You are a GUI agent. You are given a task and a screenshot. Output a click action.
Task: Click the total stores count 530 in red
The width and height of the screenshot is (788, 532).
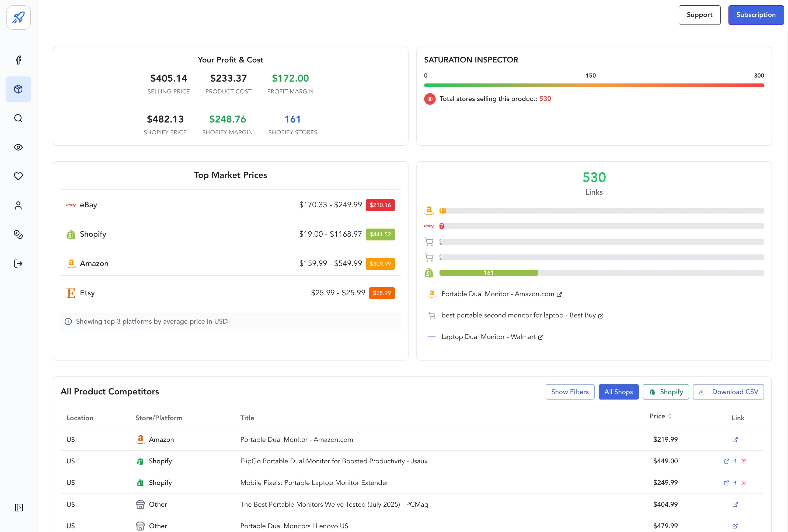click(545, 99)
